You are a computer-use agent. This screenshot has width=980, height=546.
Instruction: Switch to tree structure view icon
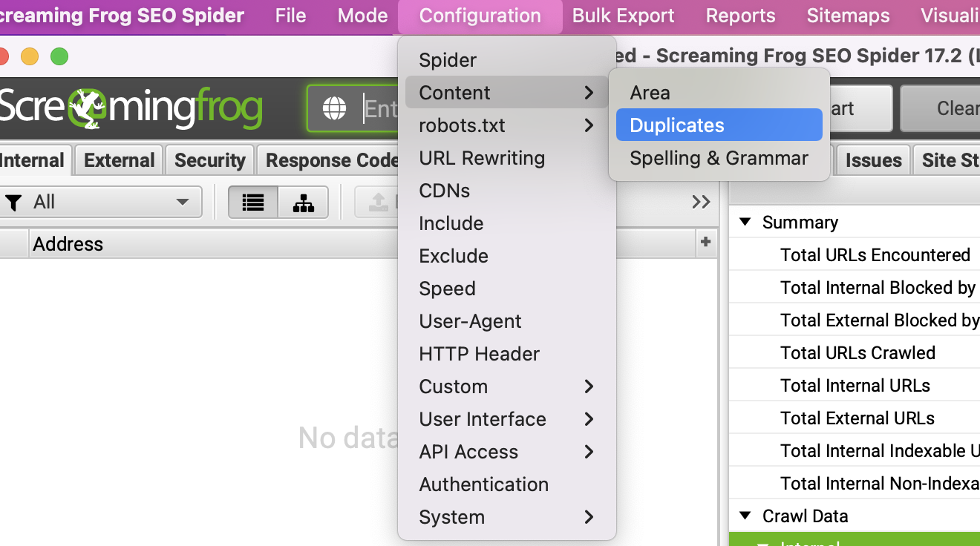click(x=303, y=203)
